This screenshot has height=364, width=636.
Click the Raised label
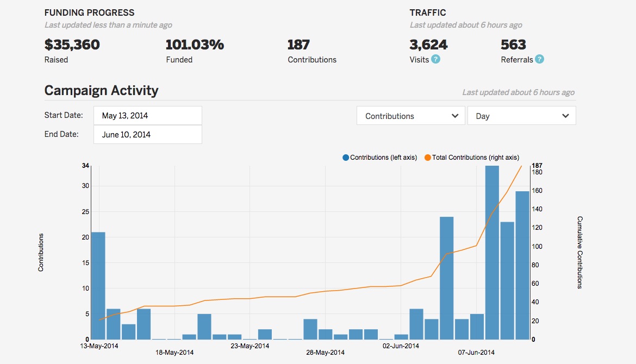tap(56, 60)
